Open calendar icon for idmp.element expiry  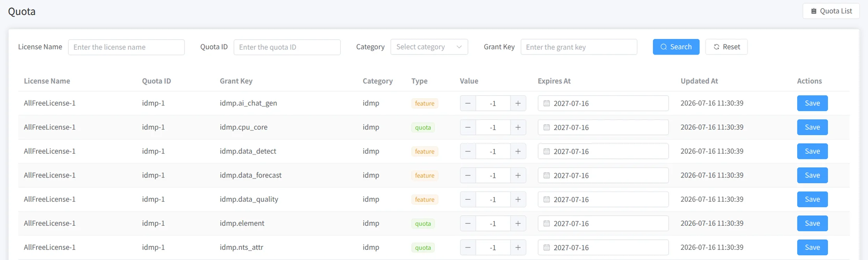(546, 223)
